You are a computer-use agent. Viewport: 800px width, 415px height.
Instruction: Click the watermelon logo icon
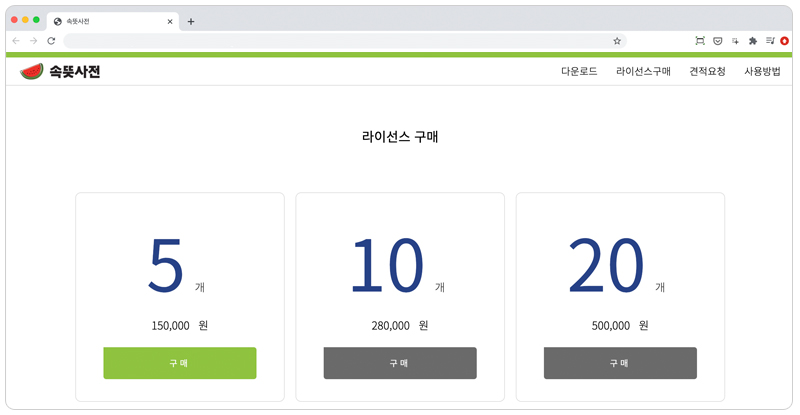(32, 71)
